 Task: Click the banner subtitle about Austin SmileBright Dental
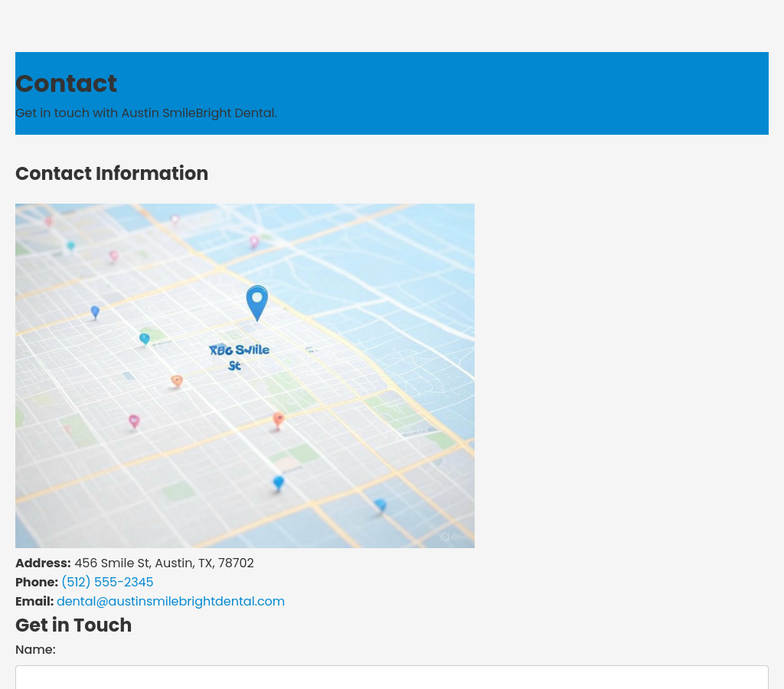(146, 113)
